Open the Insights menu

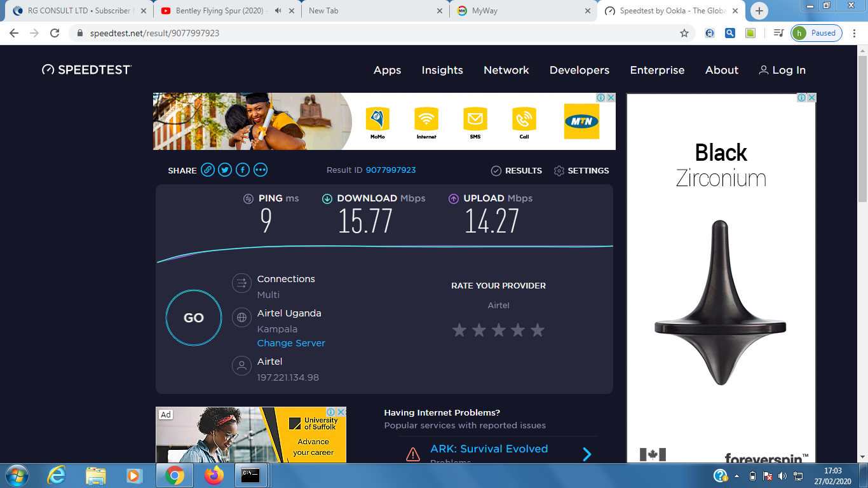pyautogui.click(x=442, y=71)
